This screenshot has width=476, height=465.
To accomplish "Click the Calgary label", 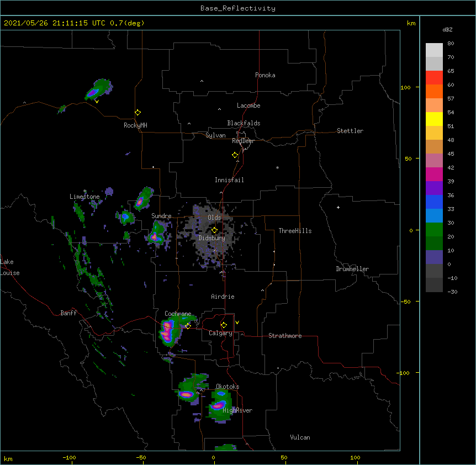I will [220, 333].
